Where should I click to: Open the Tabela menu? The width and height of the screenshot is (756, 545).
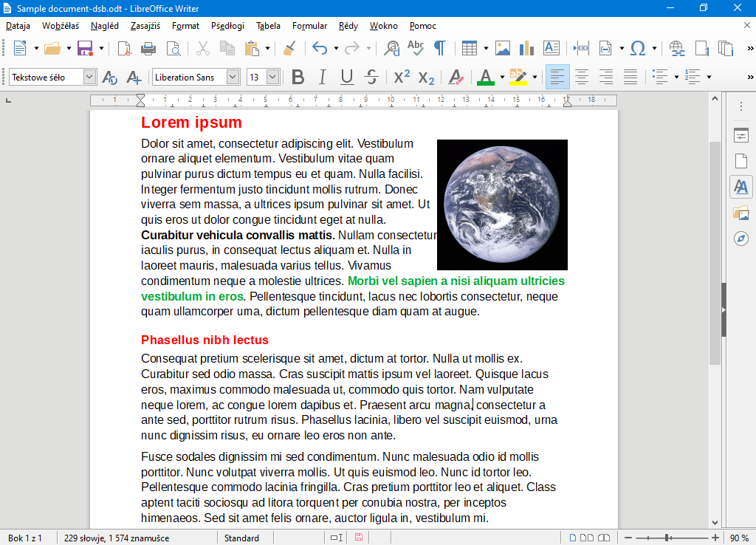point(268,26)
